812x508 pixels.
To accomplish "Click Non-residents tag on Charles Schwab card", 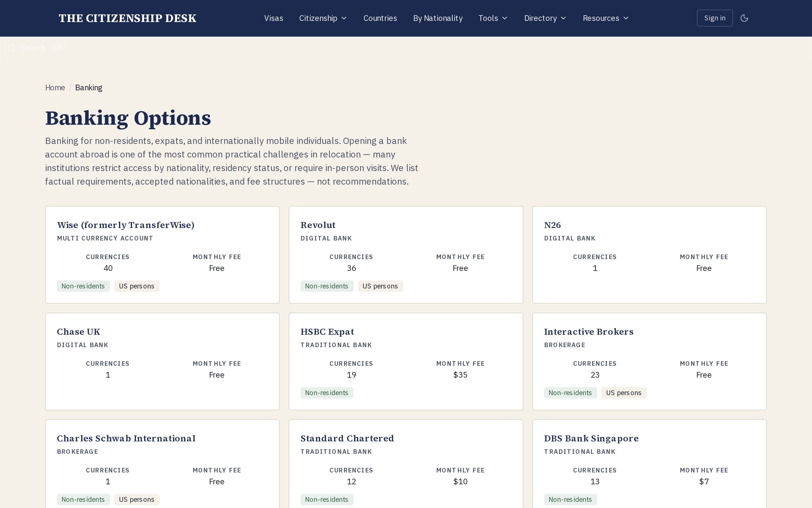I will pos(83,500).
